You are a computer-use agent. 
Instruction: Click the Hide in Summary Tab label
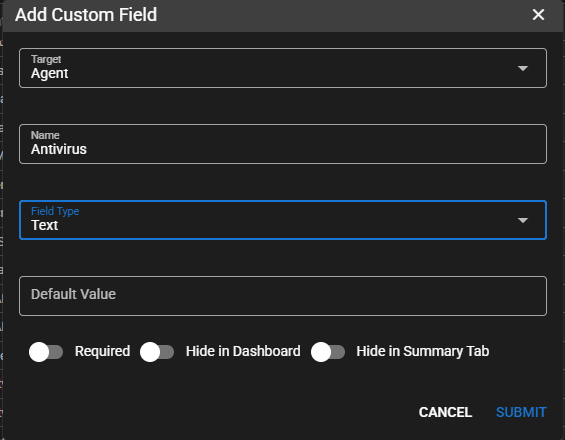pyautogui.click(x=423, y=351)
